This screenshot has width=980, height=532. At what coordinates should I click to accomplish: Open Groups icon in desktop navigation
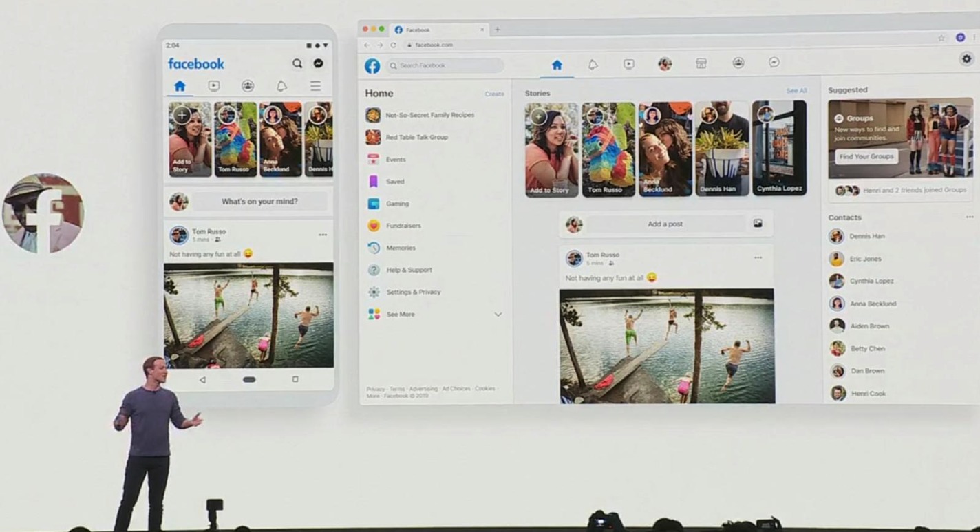[738, 63]
